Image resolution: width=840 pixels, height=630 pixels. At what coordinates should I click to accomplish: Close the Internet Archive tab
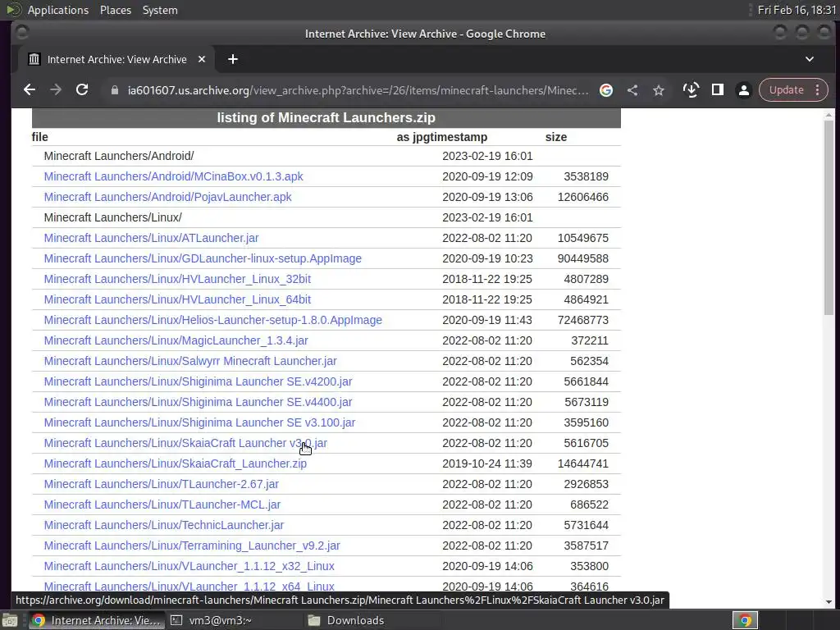point(202,59)
